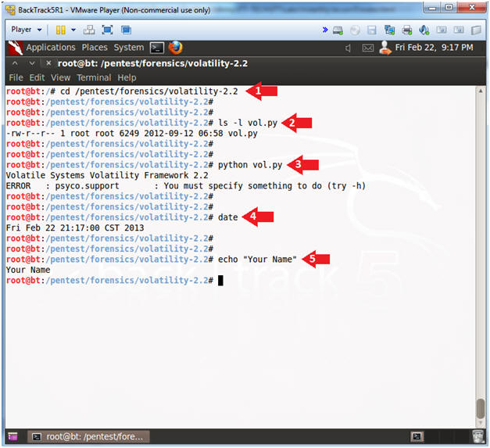The image size is (490, 448).
Task: Click the Unity mode toolbar icon
Action: coord(127,30)
